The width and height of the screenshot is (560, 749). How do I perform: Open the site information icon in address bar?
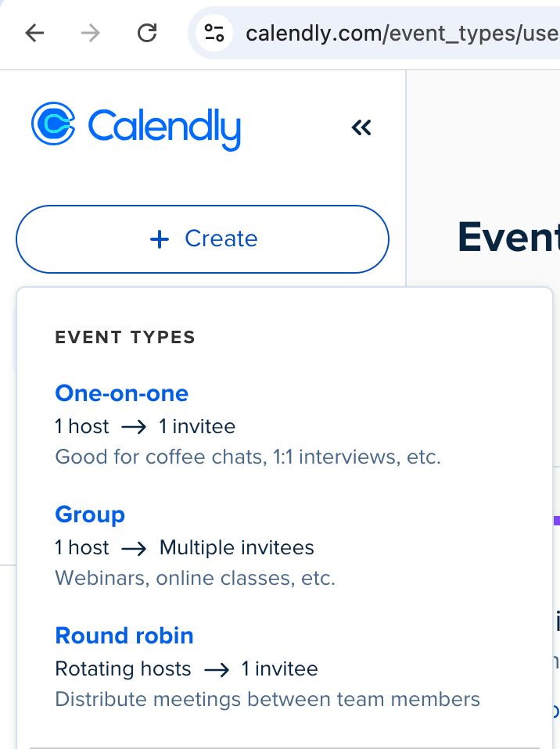214,33
